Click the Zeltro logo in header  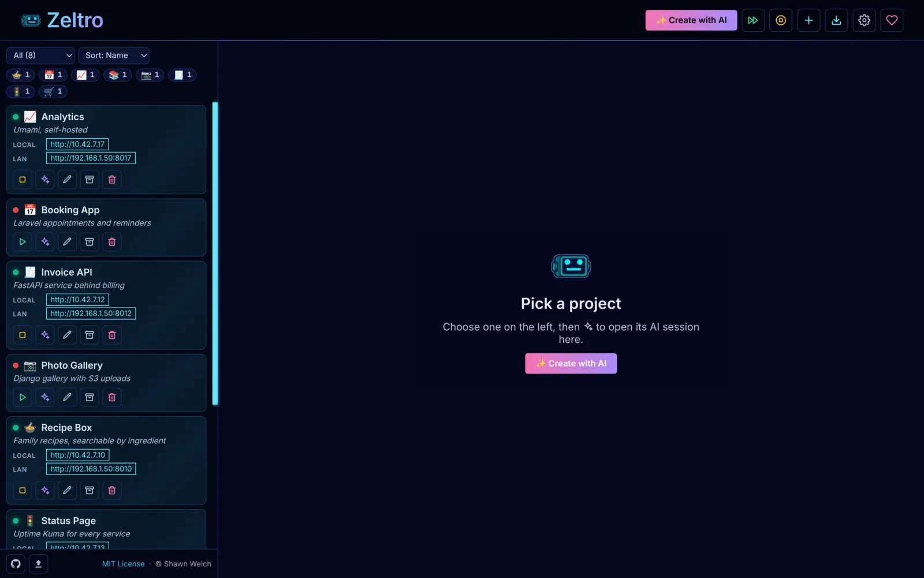click(x=62, y=20)
